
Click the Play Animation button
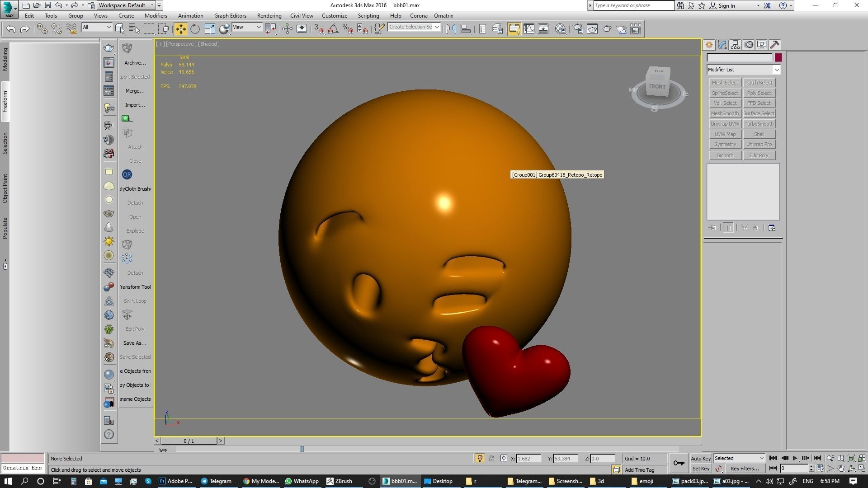[795, 458]
